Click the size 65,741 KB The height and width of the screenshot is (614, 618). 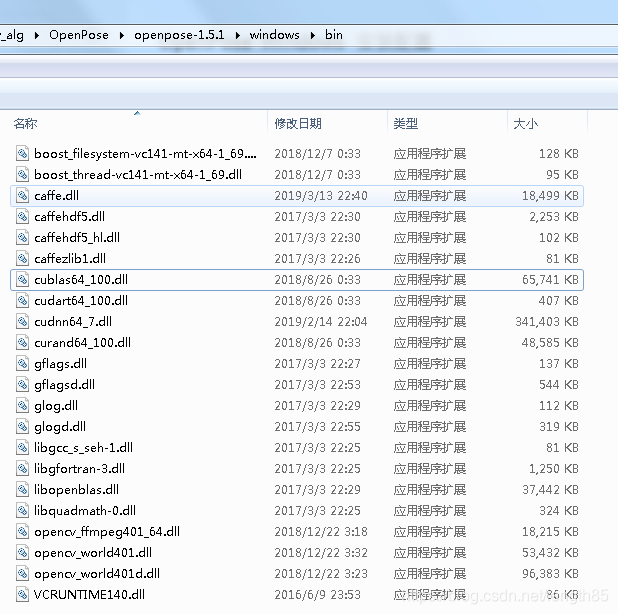(x=550, y=279)
